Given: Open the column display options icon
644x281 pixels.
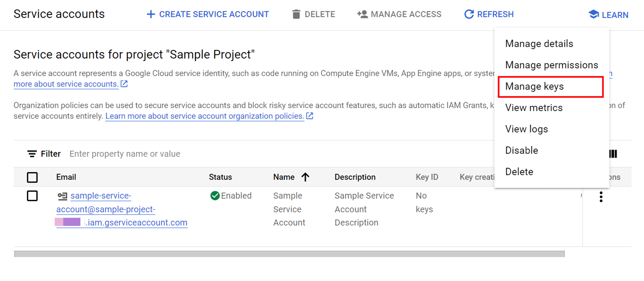Looking at the screenshot, I should click(x=613, y=154).
